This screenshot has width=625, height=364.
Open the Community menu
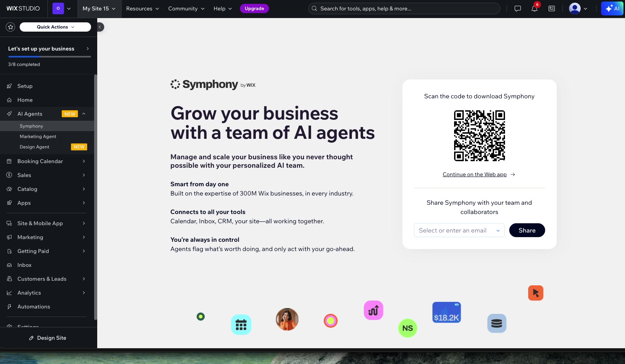point(186,8)
